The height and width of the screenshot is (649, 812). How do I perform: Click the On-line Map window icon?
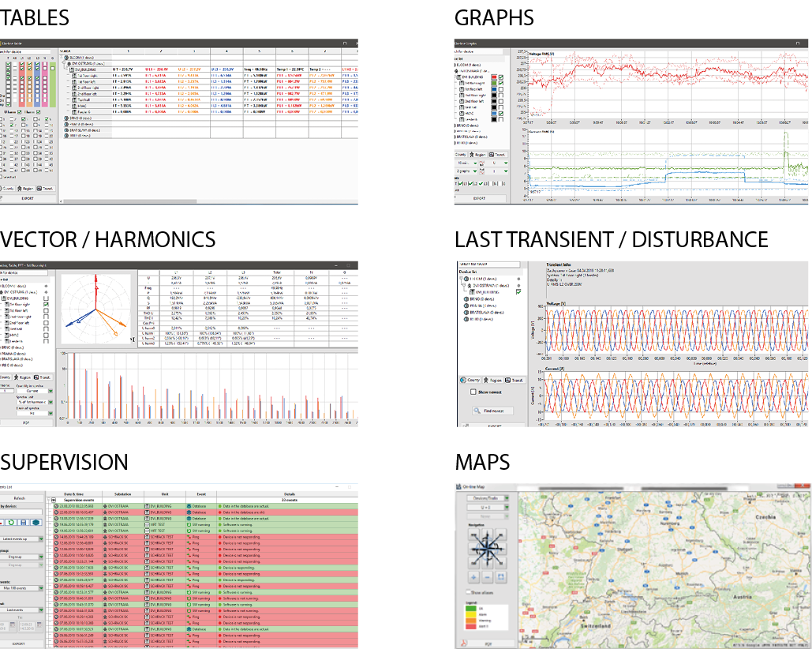pos(458,487)
